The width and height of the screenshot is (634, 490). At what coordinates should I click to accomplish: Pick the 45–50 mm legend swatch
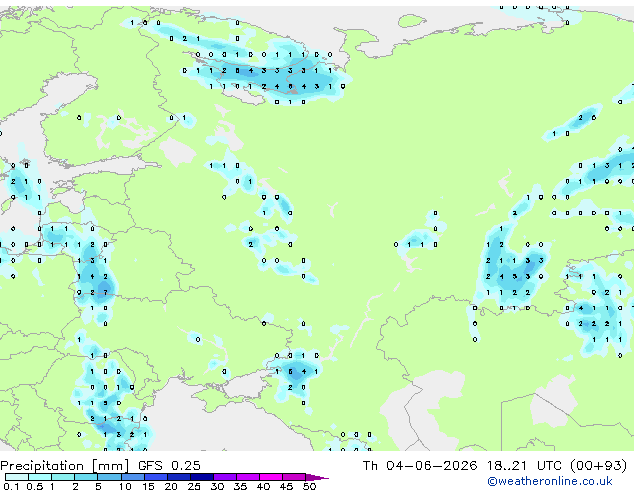pos(294,477)
